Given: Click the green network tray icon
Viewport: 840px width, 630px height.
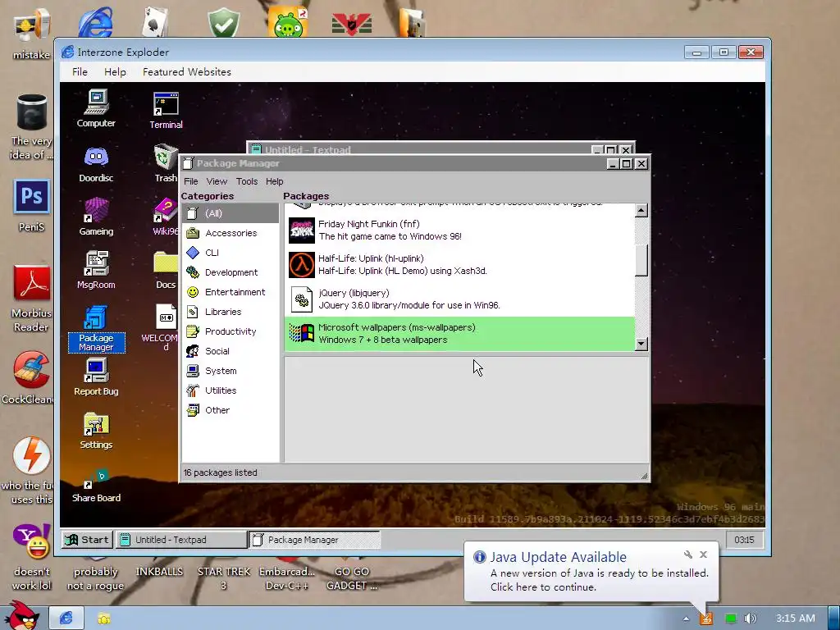Looking at the screenshot, I should click(x=729, y=619).
